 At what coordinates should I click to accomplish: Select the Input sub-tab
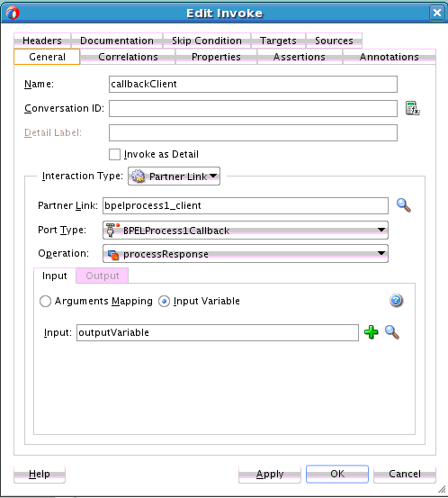pos(55,276)
